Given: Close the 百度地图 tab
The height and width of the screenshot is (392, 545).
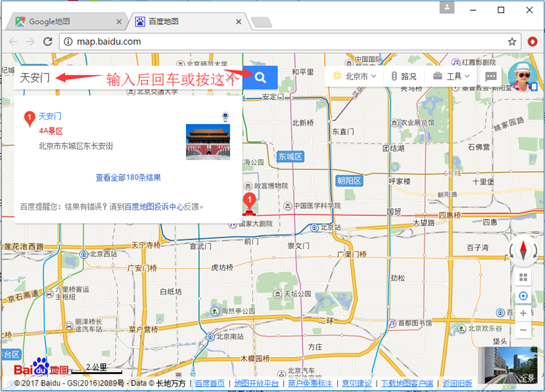Looking at the screenshot, I should 238,22.
